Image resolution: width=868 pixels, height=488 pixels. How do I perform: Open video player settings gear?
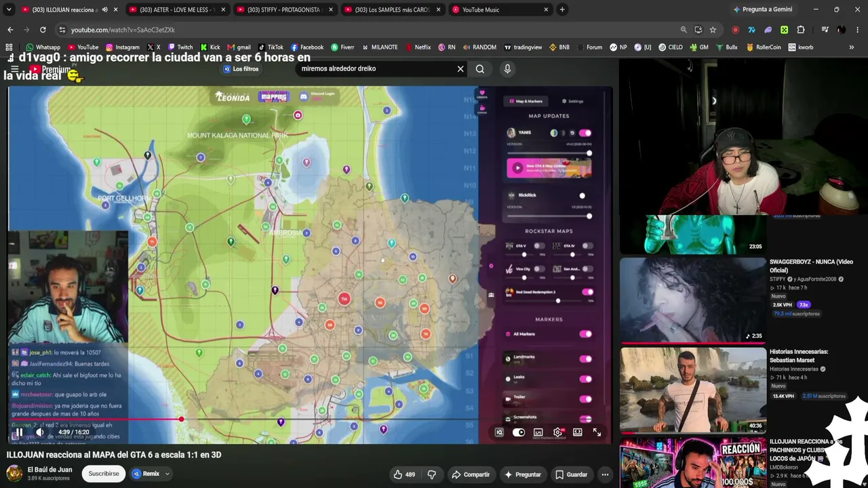click(557, 432)
